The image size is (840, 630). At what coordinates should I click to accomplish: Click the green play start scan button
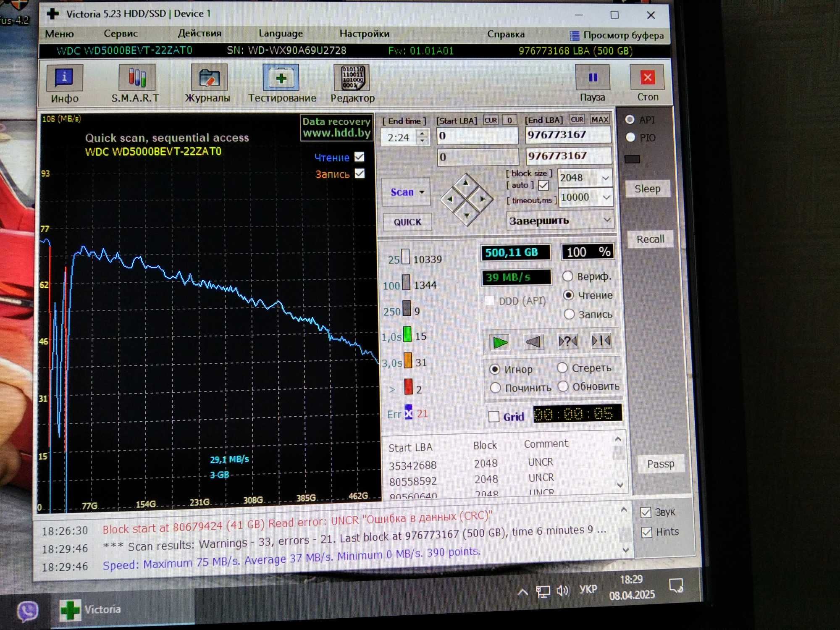[x=499, y=342]
